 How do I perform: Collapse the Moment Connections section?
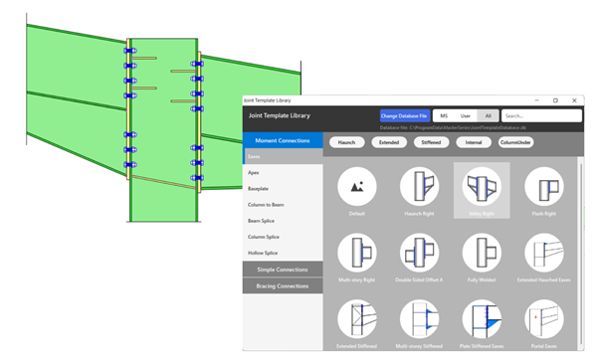(x=283, y=140)
